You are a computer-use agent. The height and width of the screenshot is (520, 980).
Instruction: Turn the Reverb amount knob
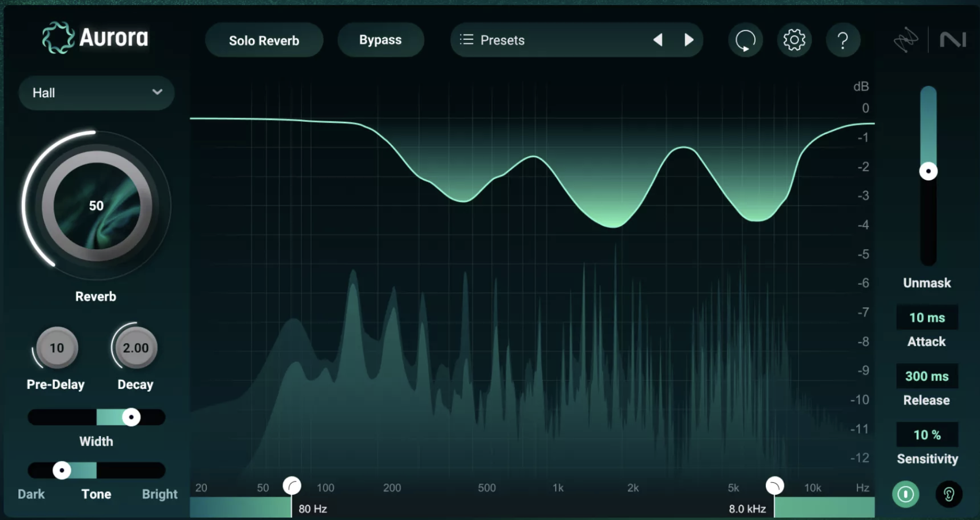[96, 206]
